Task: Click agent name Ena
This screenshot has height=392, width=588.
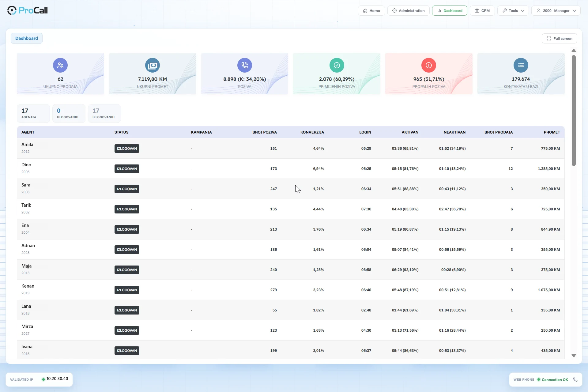Action: (25, 225)
